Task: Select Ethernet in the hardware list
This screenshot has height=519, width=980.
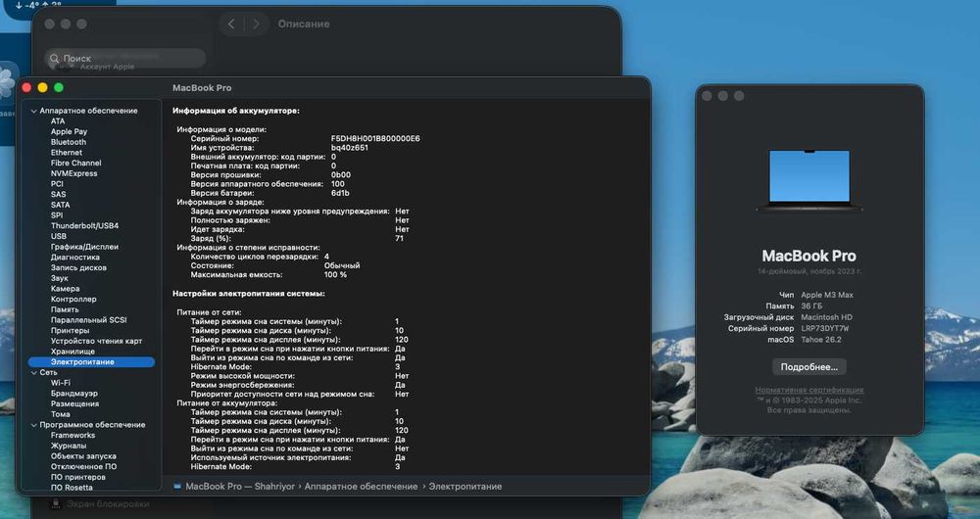Action: coord(67,153)
